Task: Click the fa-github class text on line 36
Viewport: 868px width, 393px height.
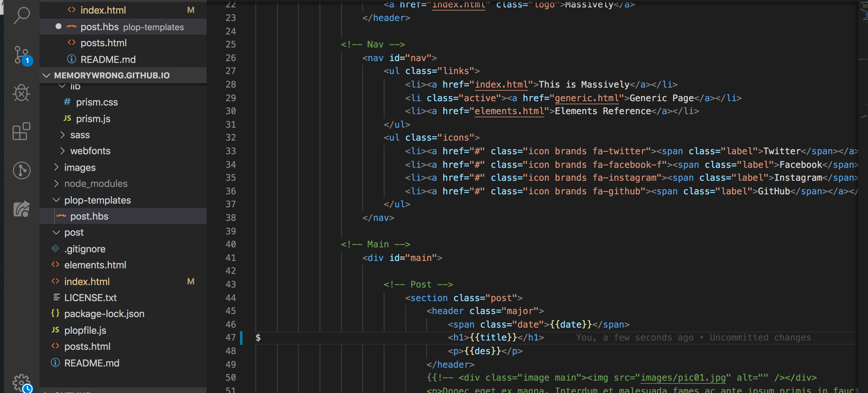Action: (x=616, y=191)
